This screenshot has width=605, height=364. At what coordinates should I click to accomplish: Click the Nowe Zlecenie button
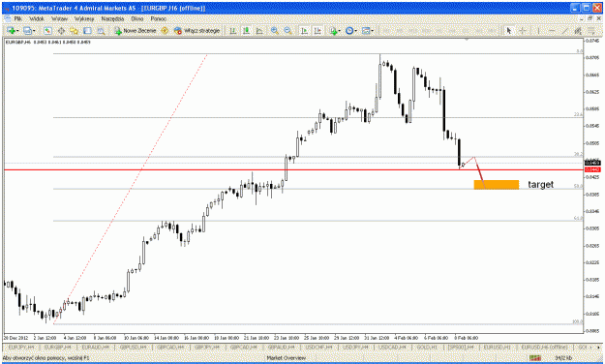135,30
